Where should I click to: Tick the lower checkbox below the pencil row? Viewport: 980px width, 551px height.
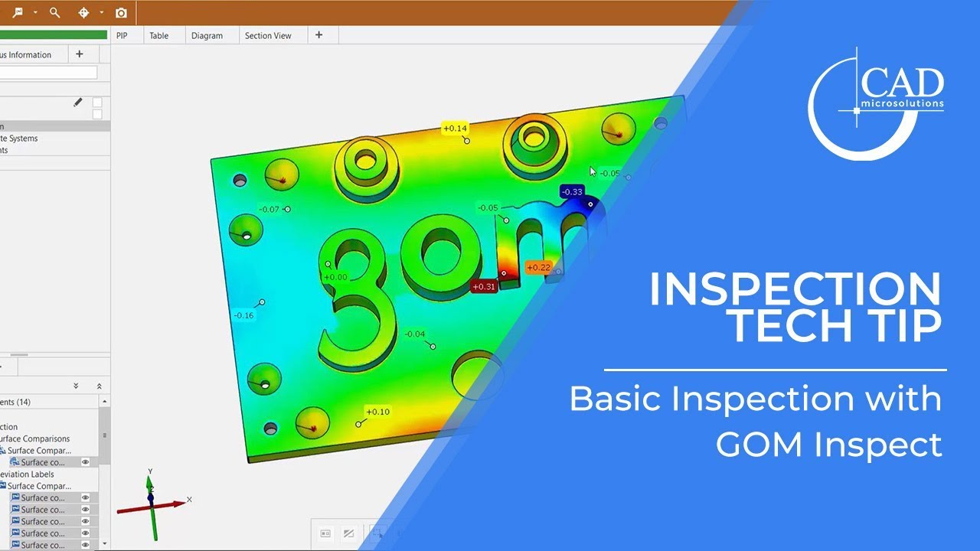(x=97, y=114)
